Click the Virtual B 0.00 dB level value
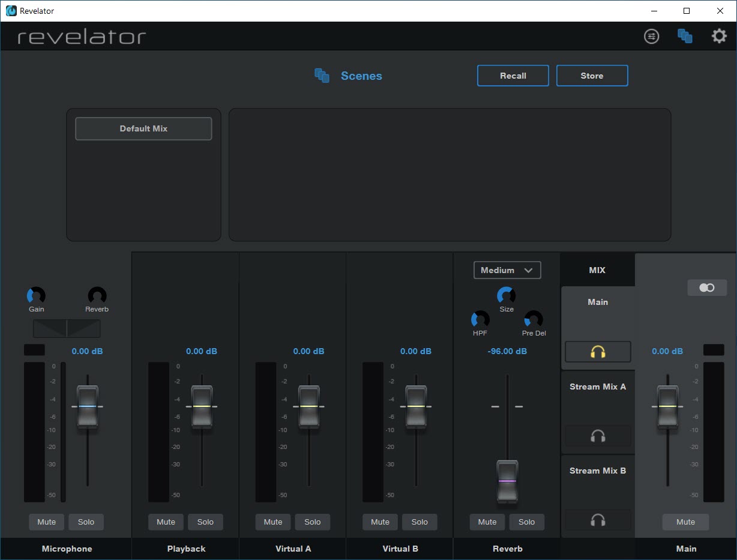This screenshot has width=737, height=560. (x=417, y=351)
